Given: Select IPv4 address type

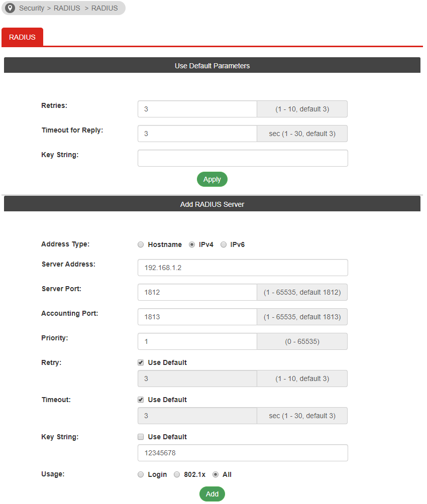Looking at the screenshot, I should pos(192,244).
